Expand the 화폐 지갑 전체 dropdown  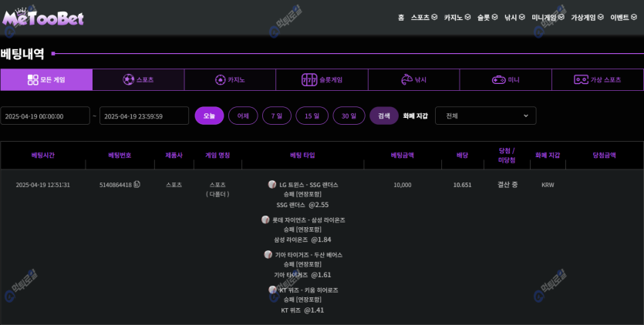point(485,116)
